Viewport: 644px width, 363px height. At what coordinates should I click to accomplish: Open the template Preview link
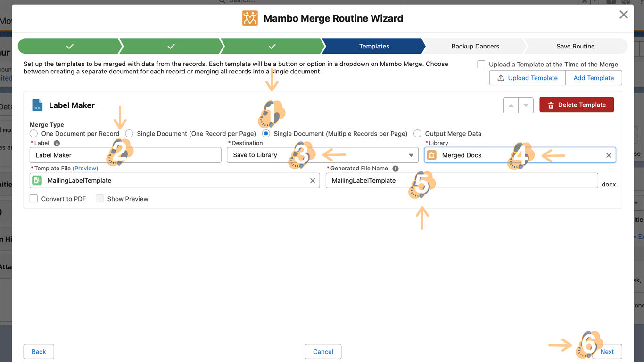pos(85,169)
